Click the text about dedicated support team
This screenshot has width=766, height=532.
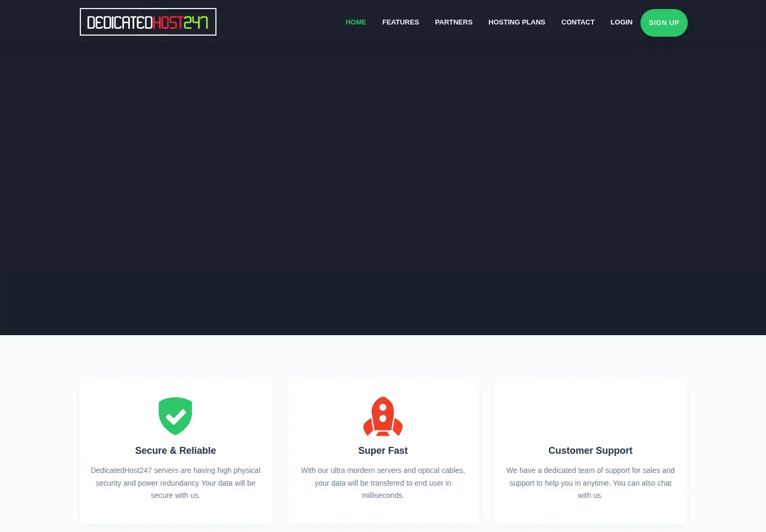[x=590, y=483]
